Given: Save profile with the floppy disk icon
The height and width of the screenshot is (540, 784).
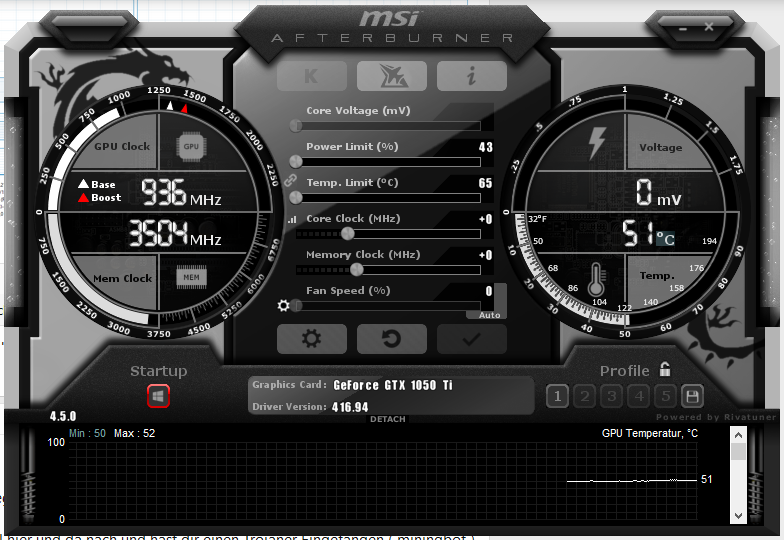Looking at the screenshot, I should (x=692, y=396).
